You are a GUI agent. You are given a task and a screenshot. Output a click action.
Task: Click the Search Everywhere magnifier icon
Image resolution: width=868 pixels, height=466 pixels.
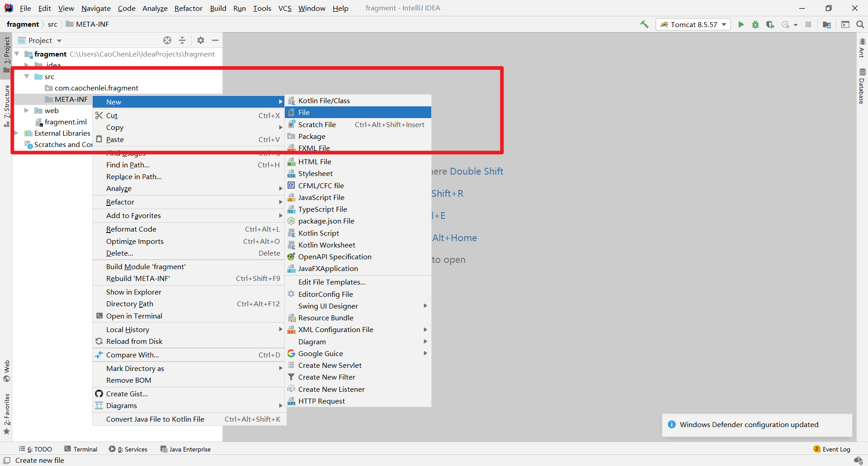tap(860, 24)
